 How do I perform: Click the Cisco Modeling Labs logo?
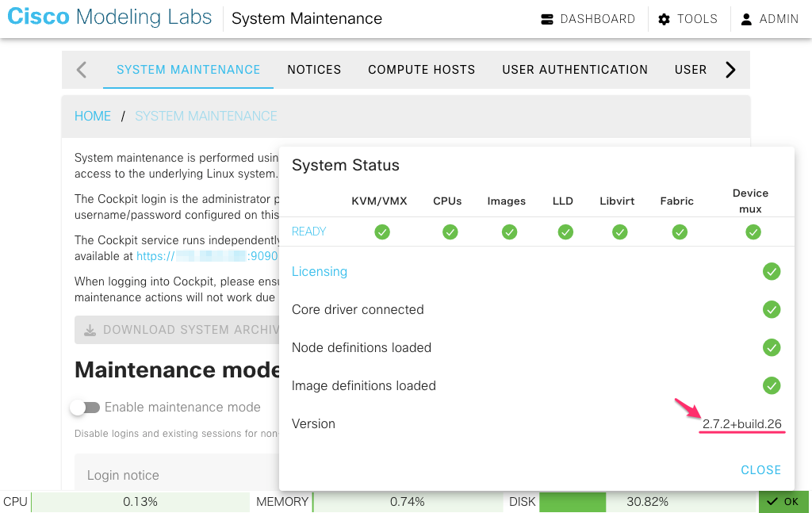click(109, 17)
